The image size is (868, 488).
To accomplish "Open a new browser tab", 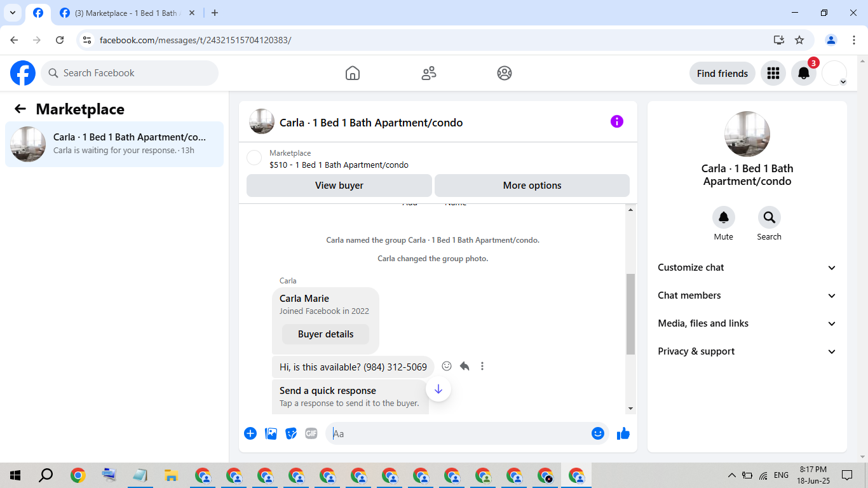I will pyautogui.click(x=215, y=13).
